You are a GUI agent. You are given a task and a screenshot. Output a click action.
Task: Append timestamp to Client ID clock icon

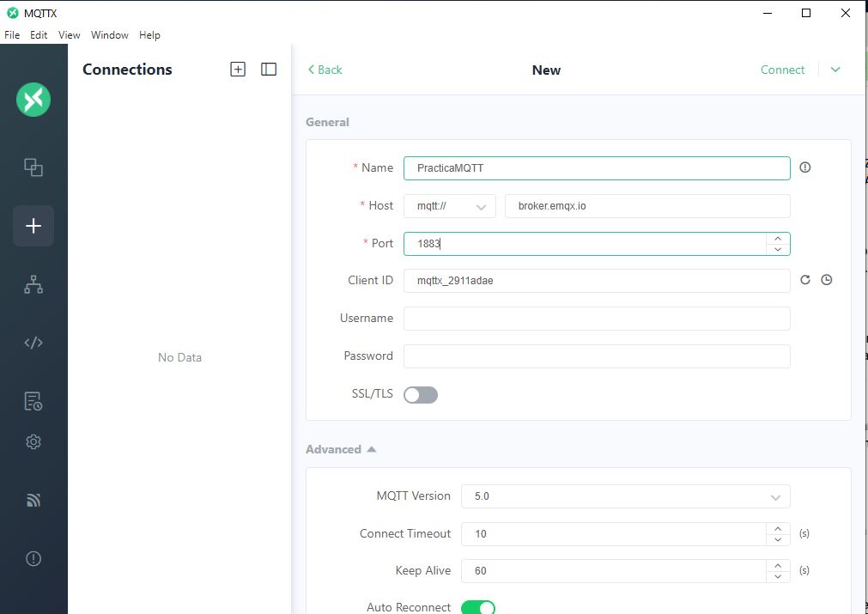point(827,280)
